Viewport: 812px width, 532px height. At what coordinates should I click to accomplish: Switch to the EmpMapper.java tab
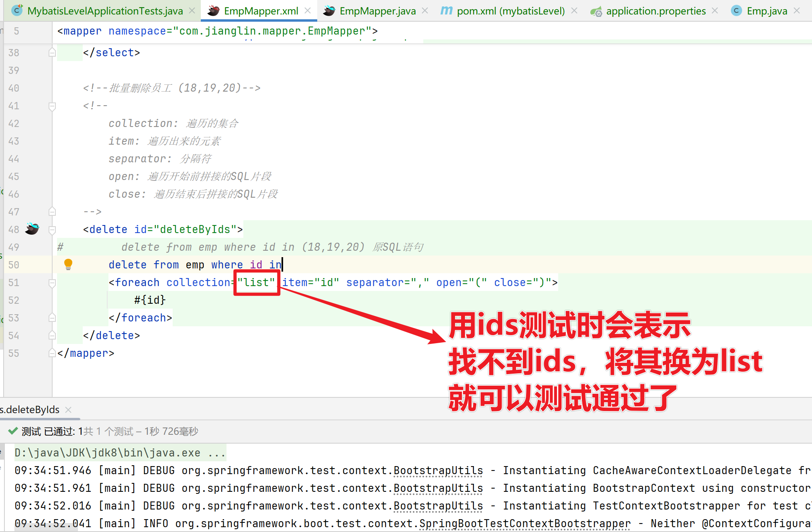pyautogui.click(x=377, y=11)
